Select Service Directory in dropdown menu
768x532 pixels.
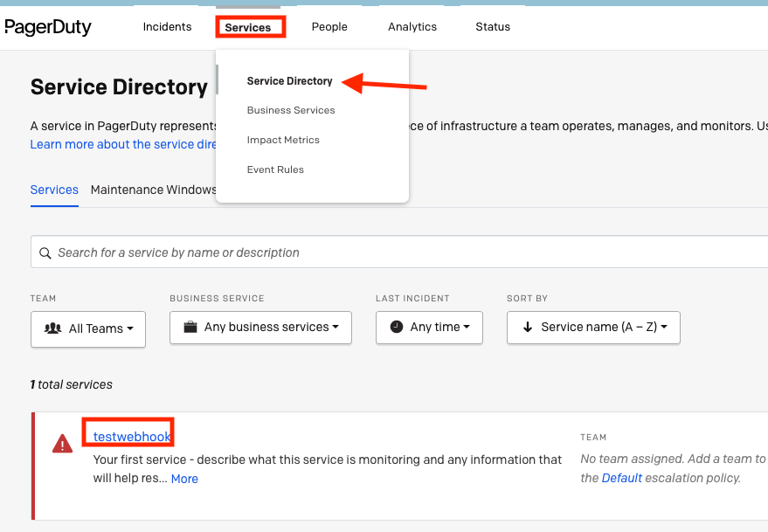(x=289, y=81)
